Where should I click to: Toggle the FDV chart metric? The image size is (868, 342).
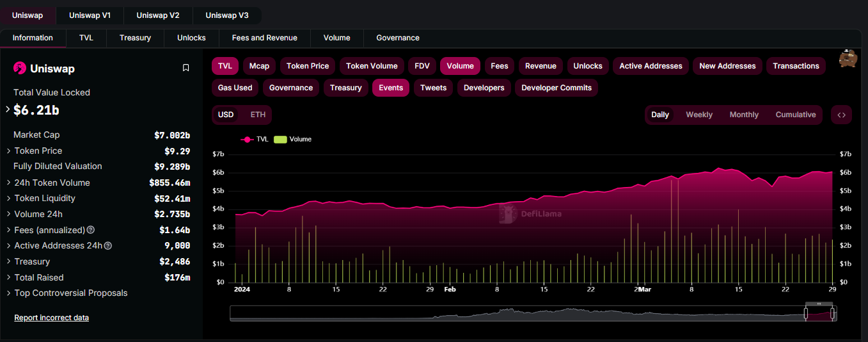click(x=422, y=66)
